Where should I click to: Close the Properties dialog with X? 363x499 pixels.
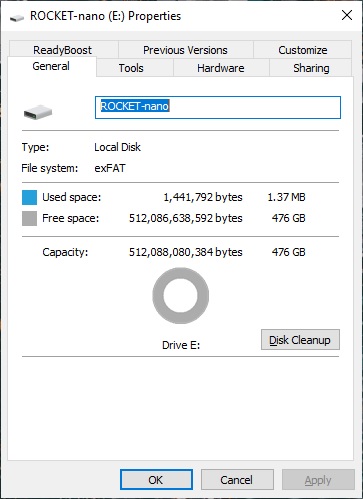click(347, 15)
